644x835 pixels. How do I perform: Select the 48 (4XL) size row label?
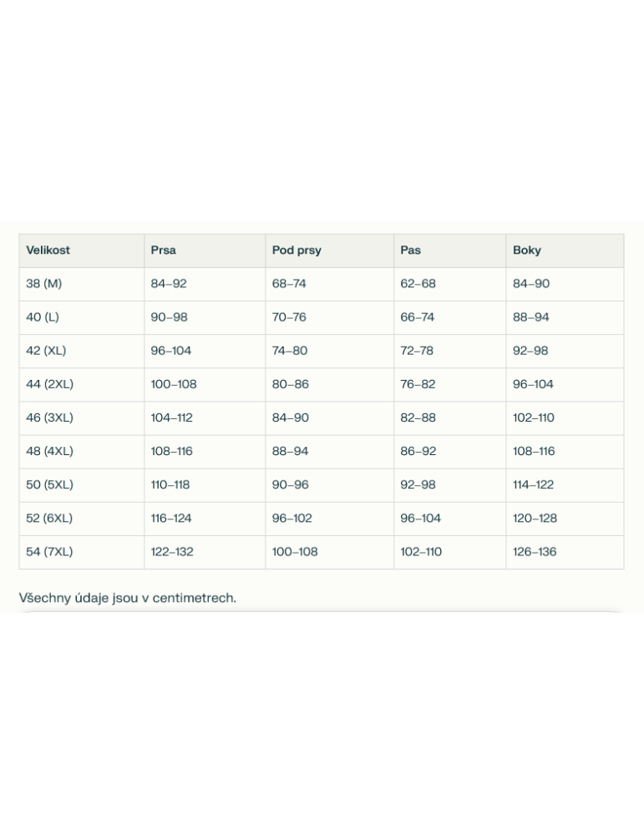coord(49,451)
